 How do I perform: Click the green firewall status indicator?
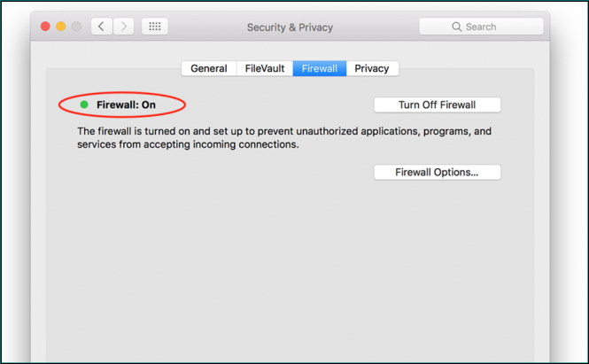pyautogui.click(x=84, y=105)
